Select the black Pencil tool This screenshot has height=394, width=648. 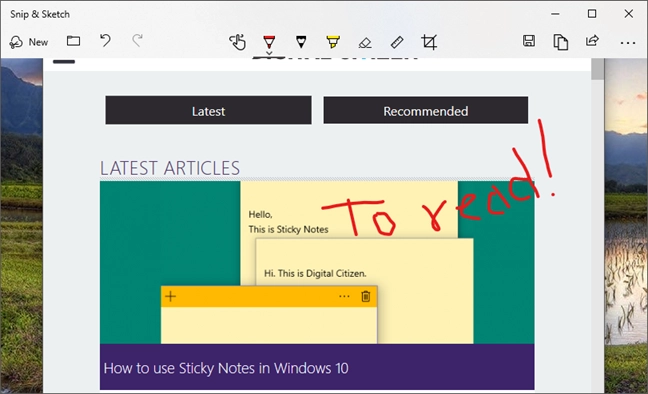point(301,42)
